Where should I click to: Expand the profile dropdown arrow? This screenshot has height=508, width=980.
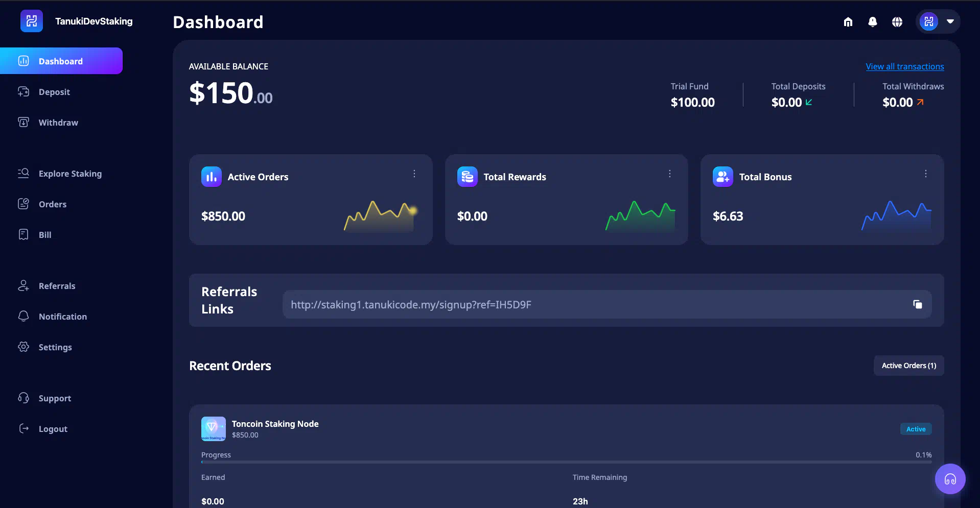tap(950, 22)
